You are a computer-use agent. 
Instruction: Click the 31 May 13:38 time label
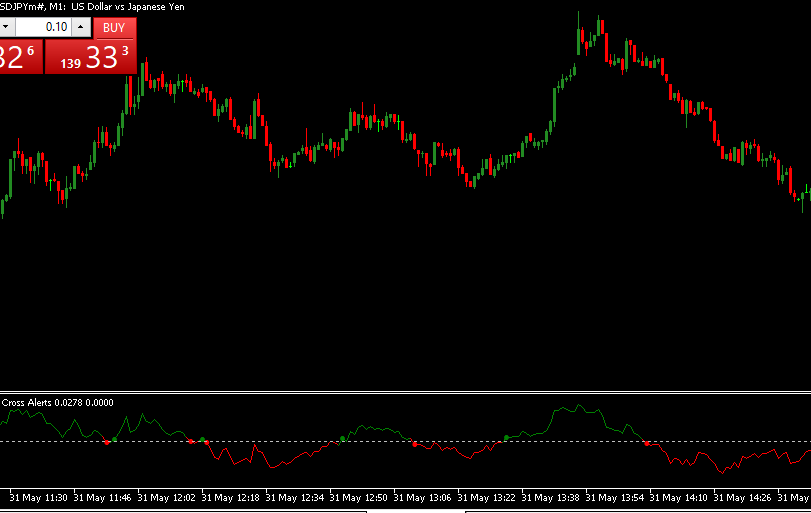[551, 497]
